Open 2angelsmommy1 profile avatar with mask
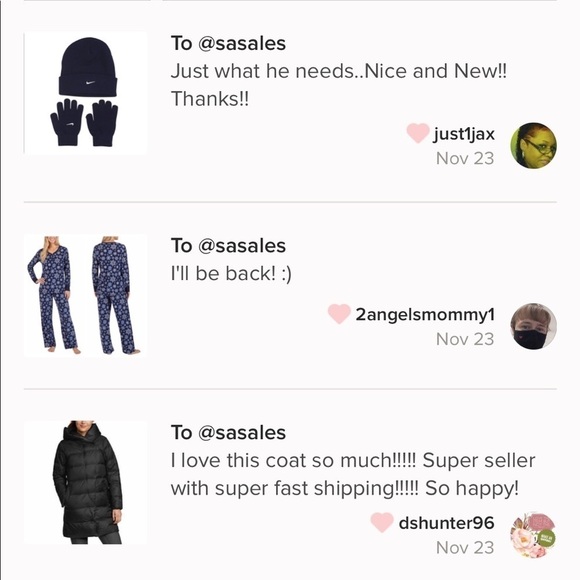Viewport: 580px width, 580px height. click(x=533, y=326)
